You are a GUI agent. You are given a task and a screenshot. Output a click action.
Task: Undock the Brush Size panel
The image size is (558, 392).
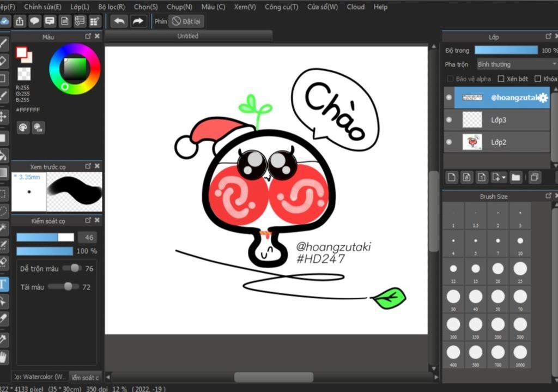pos(548,196)
